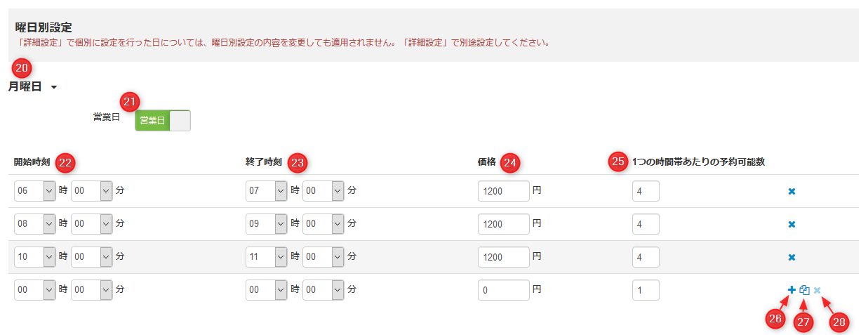
Task: Open start hour dropdown showing 08
Action: [34, 224]
